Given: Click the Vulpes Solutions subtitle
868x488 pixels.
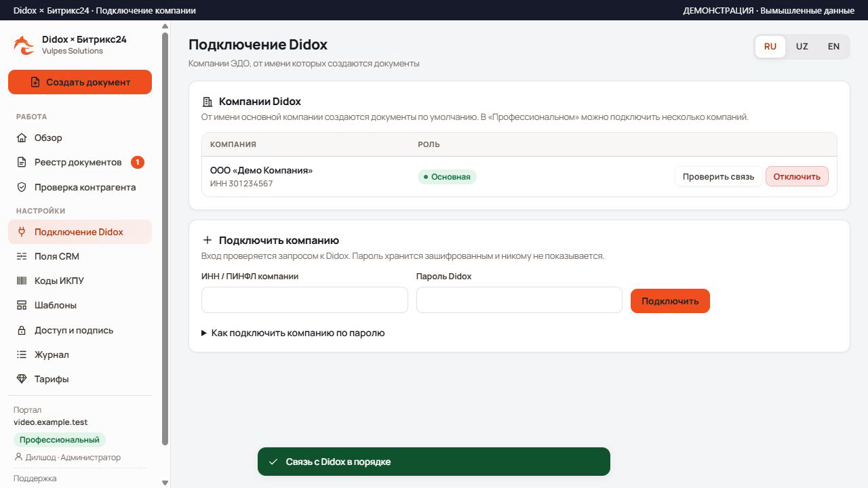Looking at the screenshot, I should [x=73, y=51].
